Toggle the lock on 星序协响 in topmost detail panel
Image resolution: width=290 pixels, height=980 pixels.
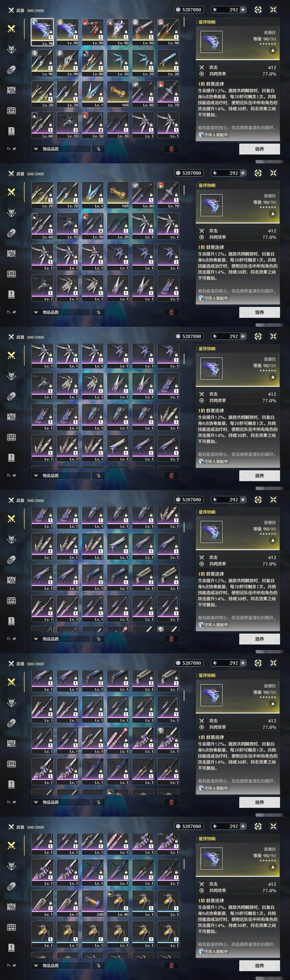point(273,50)
